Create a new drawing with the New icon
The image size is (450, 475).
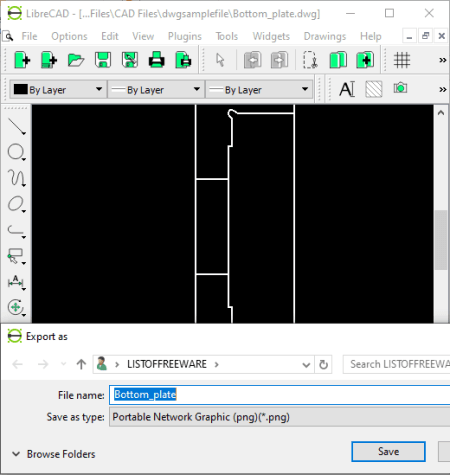tap(23, 60)
